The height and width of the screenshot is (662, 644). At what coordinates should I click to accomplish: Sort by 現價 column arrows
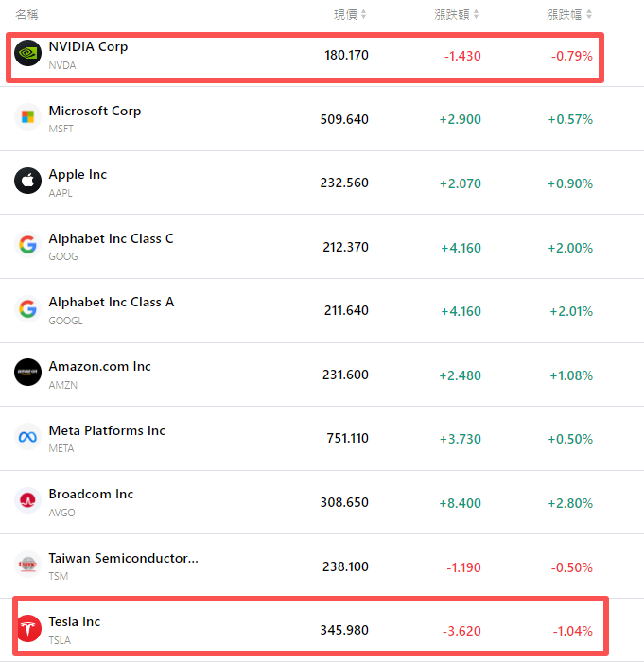364,14
